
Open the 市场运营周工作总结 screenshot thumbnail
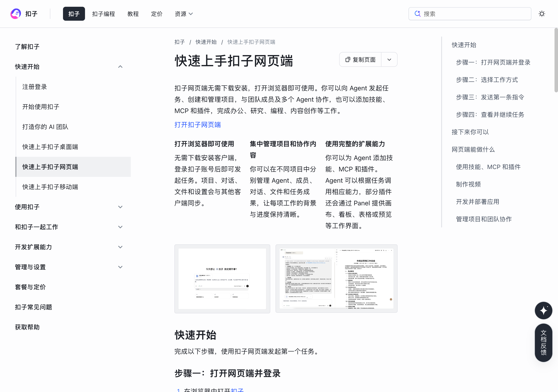(x=336, y=278)
